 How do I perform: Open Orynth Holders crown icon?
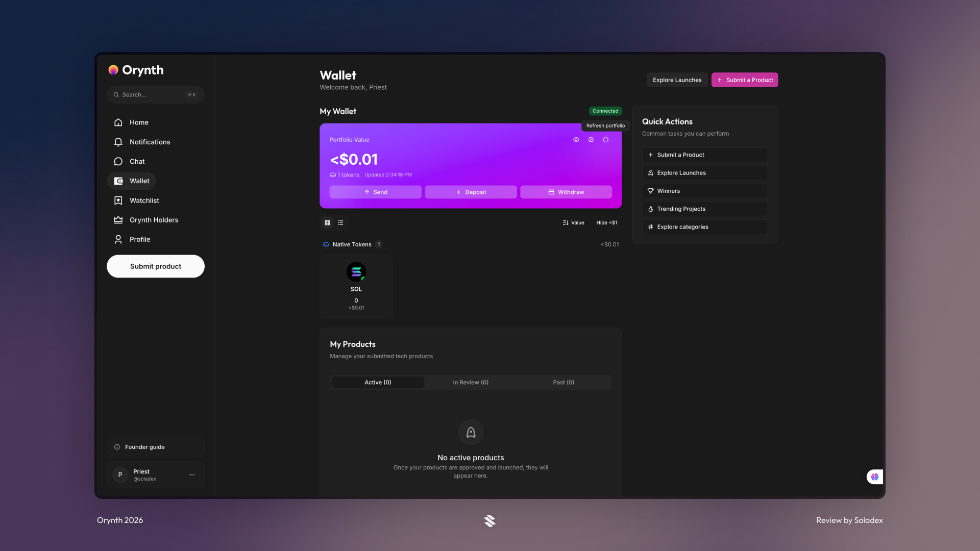point(118,220)
